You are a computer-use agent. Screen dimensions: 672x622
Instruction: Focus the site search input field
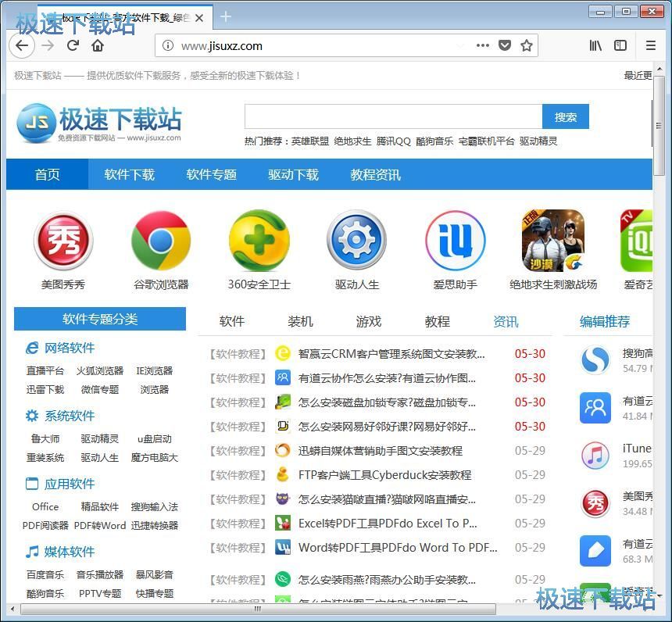393,117
